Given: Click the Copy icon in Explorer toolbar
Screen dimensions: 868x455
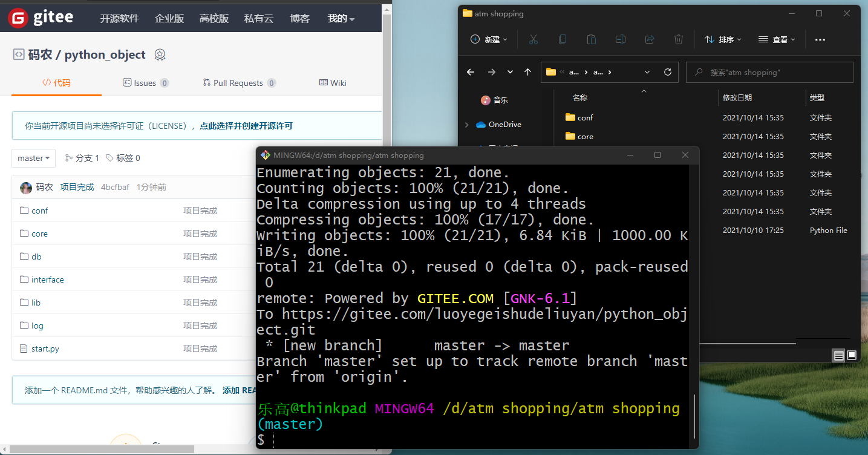Looking at the screenshot, I should click(562, 39).
